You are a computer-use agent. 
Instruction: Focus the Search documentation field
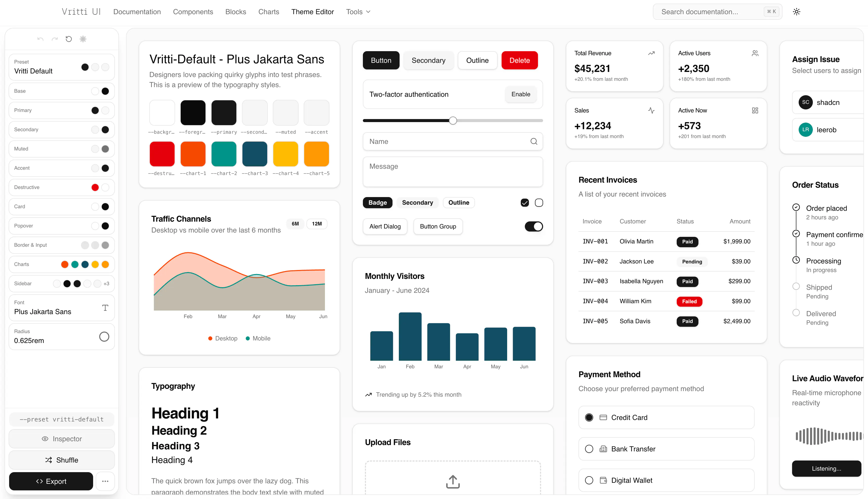coord(717,12)
